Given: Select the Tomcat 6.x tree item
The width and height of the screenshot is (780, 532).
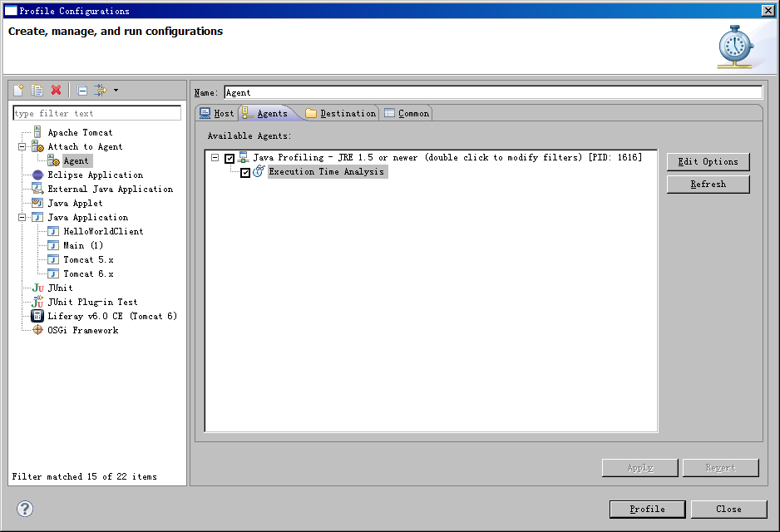Looking at the screenshot, I should pos(88,274).
